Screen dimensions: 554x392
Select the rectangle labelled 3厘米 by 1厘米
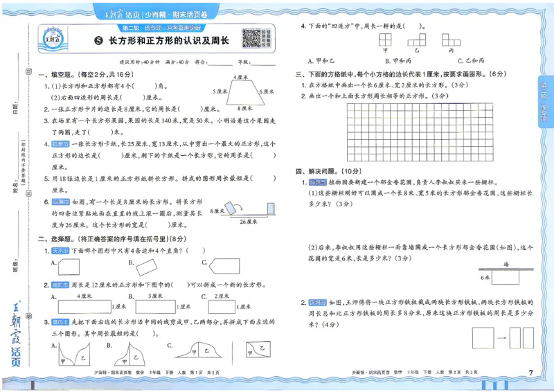(155, 307)
